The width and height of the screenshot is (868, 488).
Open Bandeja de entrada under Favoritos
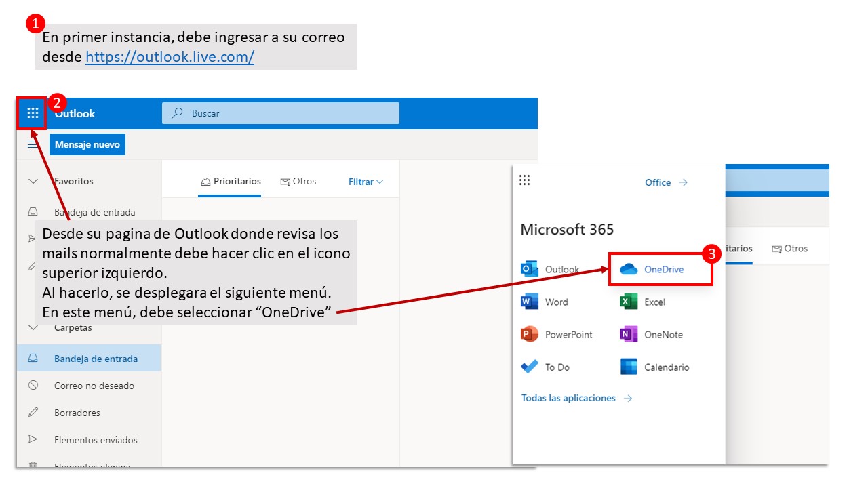tap(94, 212)
